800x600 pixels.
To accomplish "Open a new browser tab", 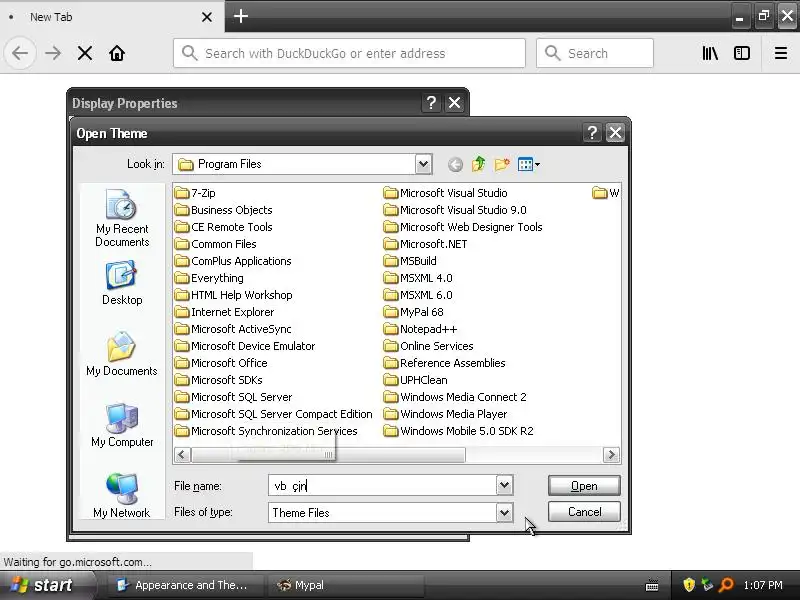I will click(241, 16).
